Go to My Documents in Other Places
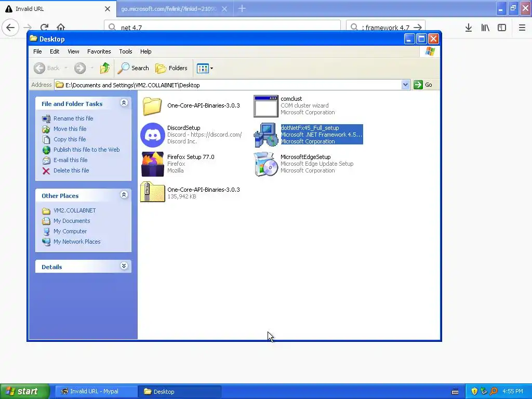This screenshot has height=399, width=532. [x=72, y=221]
